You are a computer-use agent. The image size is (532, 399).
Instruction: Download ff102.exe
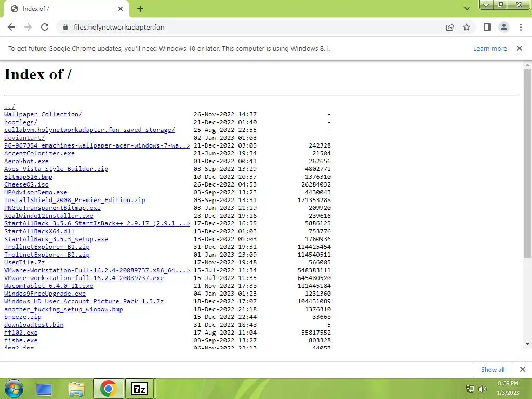click(x=21, y=333)
